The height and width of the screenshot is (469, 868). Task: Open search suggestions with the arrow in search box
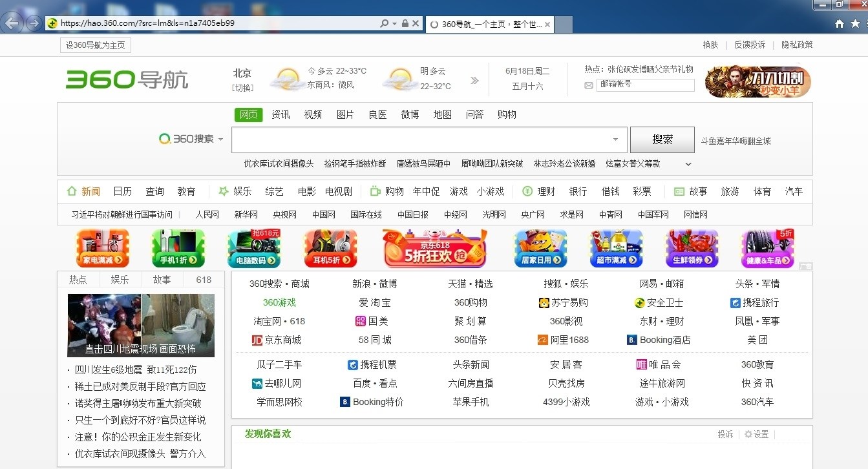coord(615,139)
